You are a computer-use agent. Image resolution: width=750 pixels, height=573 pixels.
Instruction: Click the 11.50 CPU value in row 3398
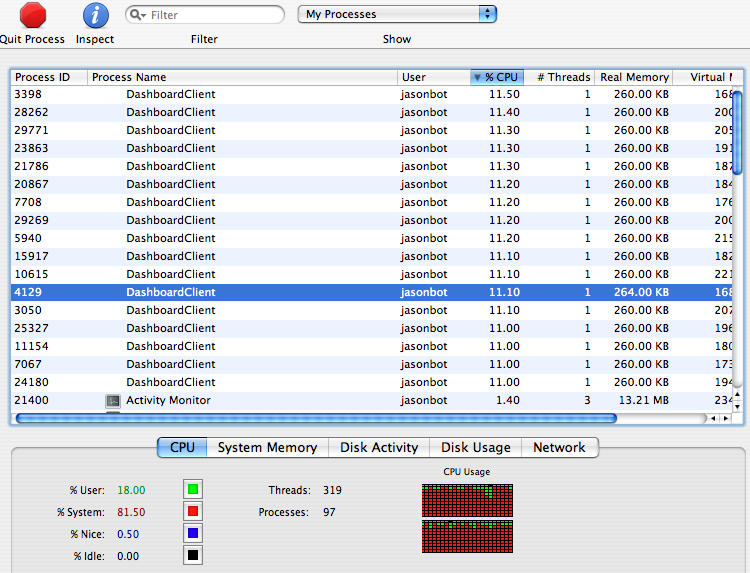click(x=504, y=94)
